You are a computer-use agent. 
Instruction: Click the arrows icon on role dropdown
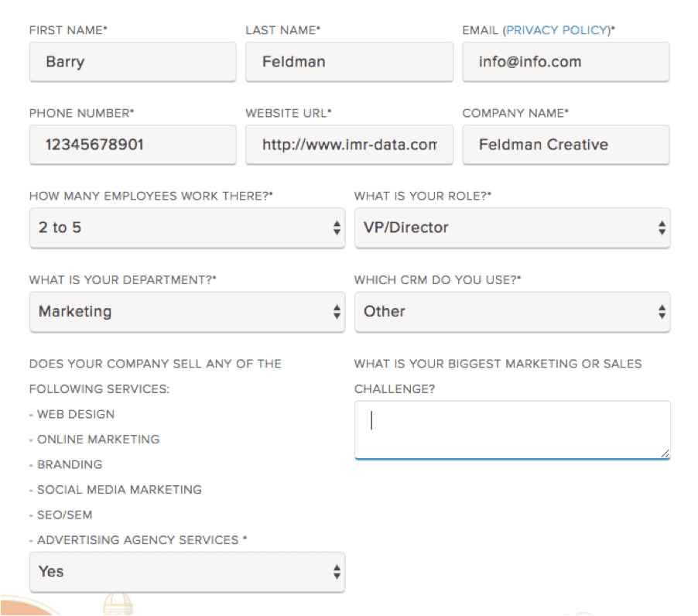(x=662, y=228)
